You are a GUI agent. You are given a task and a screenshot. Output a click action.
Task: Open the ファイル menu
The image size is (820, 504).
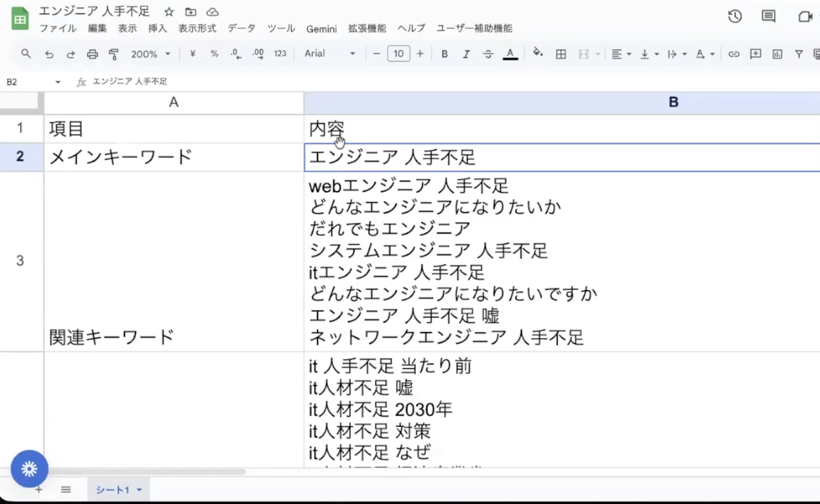58,28
